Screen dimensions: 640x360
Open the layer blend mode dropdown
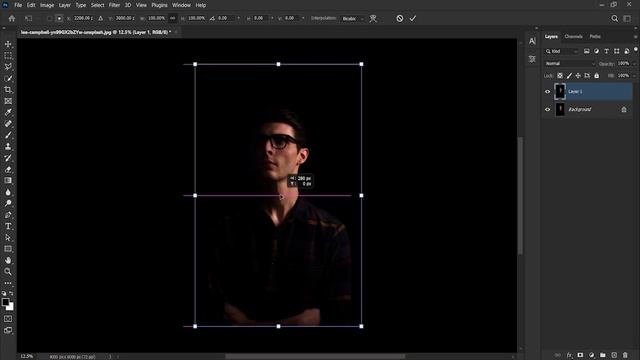570,64
